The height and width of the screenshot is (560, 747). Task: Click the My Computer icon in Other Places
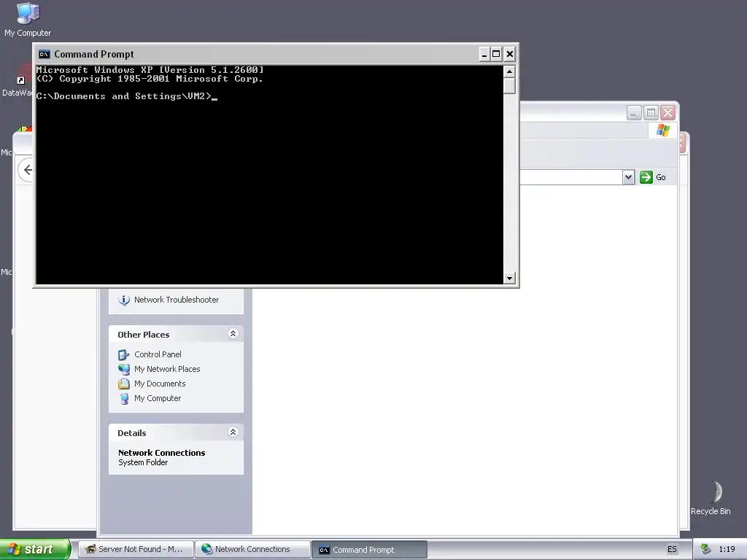coord(124,399)
